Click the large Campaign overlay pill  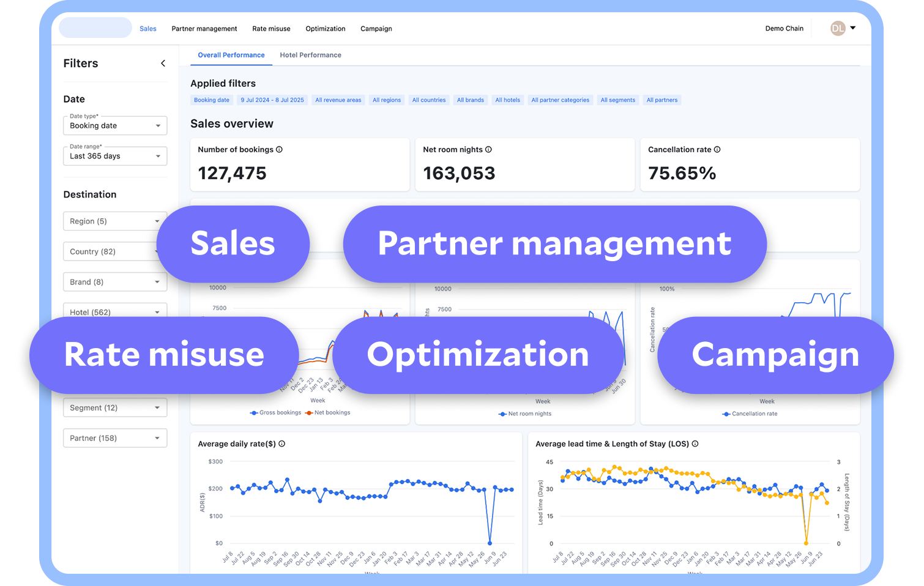pyautogui.click(x=775, y=355)
